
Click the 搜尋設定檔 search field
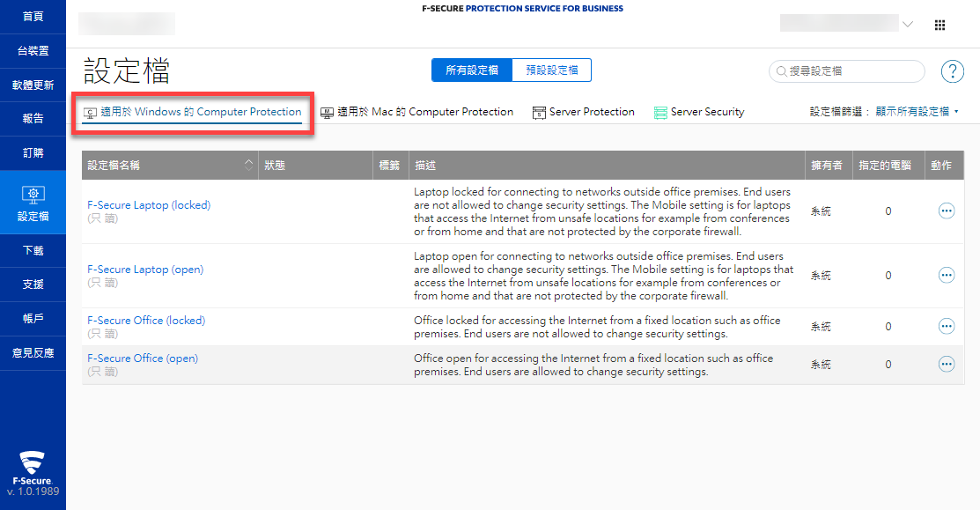click(x=851, y=71)
